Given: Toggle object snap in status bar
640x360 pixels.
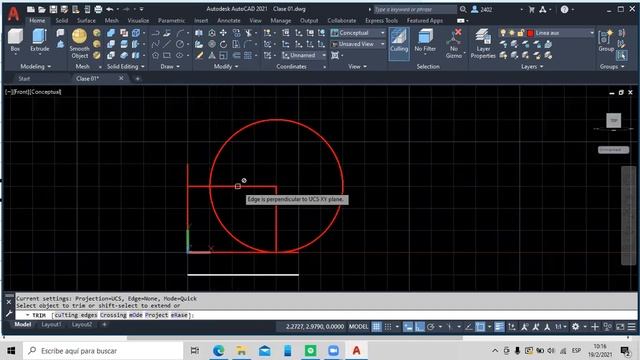Looking at the screenshot, I should click(x=480, y=327).
